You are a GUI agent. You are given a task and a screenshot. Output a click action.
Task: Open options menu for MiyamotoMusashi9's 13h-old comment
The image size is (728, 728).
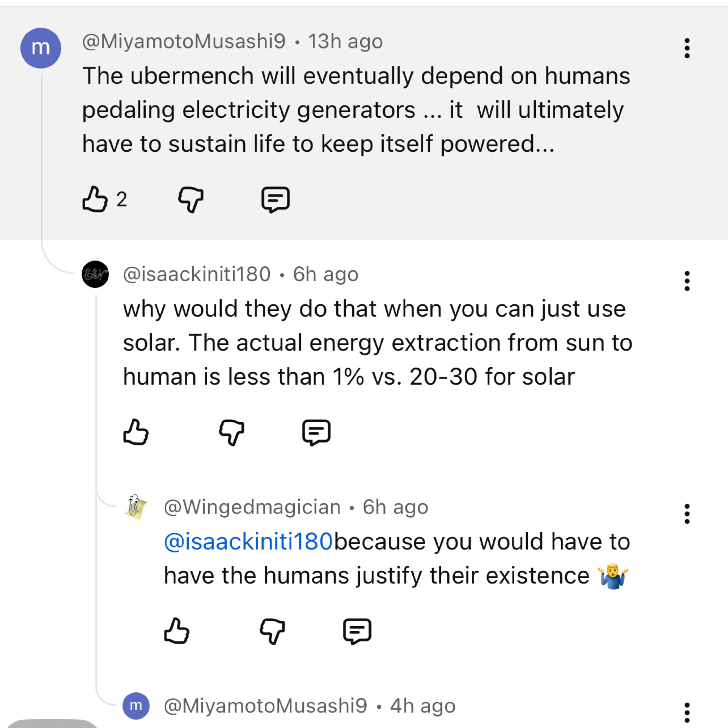click(x=687, y=48)
